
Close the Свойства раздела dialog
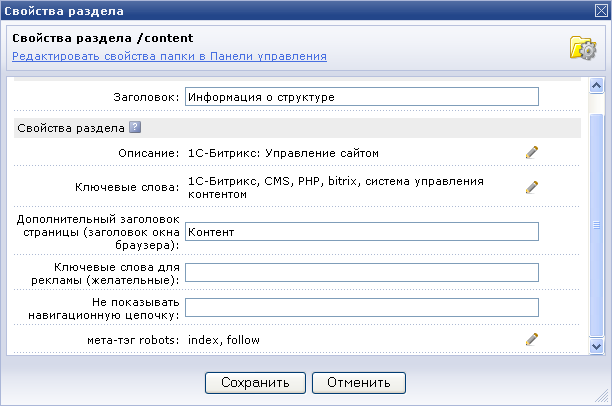601,11
